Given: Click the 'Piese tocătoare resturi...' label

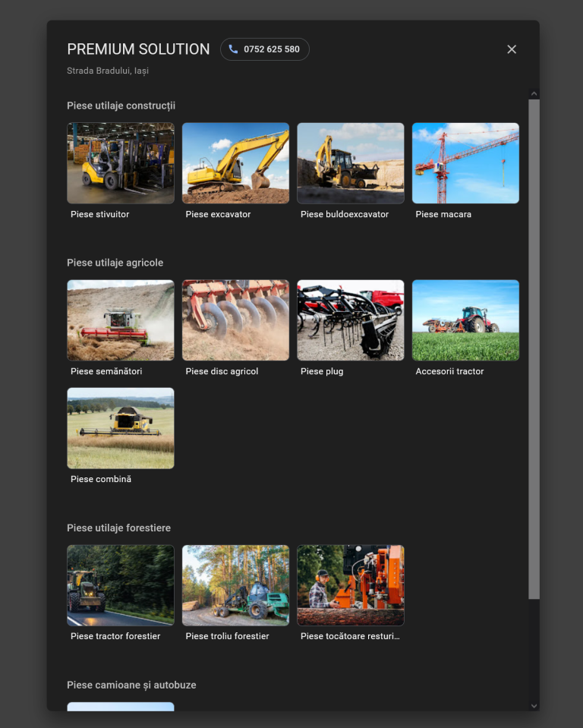Looking at the screenshot, I should click(350, 636).
